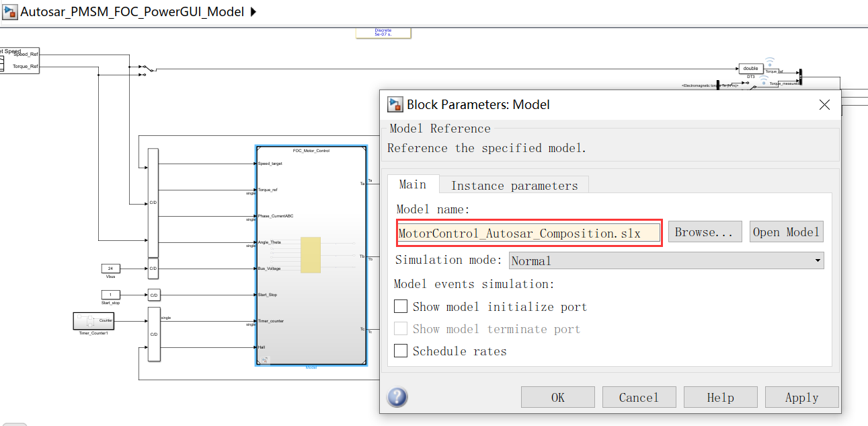Screen dimensions: 868x426
Task: Select the Set Speed subsystem block
Action: pos(20,60)
